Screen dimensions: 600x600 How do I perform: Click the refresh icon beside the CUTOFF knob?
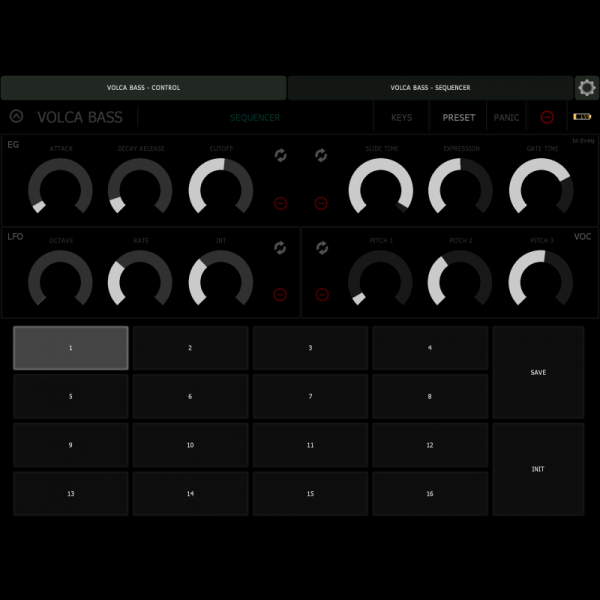click(x=280, y=155)
